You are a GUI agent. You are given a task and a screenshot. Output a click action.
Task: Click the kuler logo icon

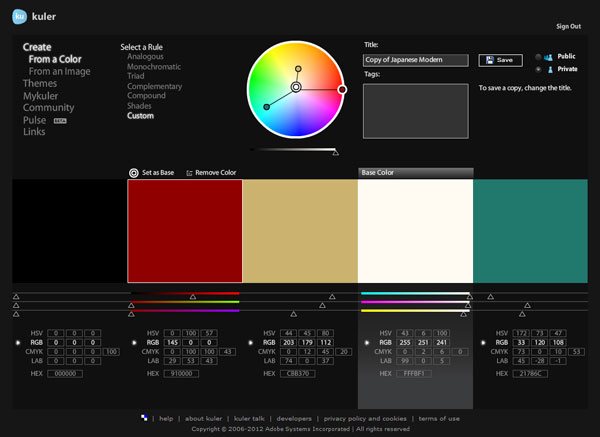tap(19, 16)
